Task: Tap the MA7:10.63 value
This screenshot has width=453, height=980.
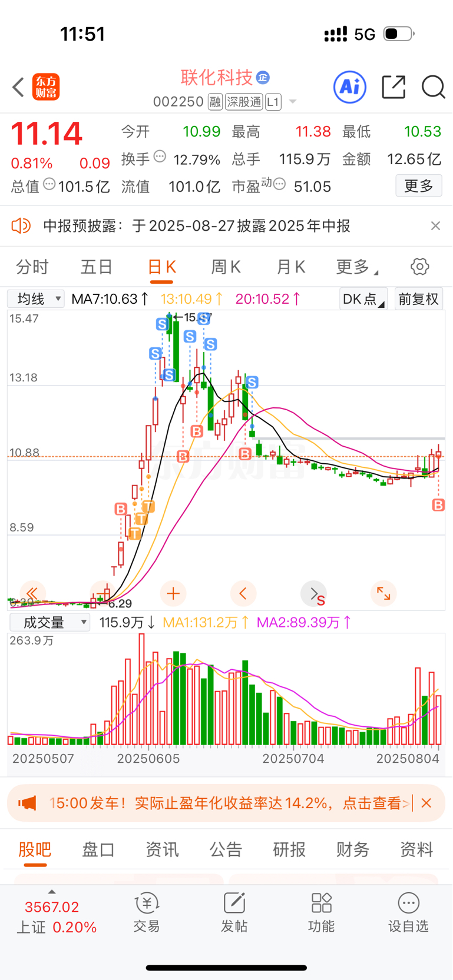Action: point(110,299)
